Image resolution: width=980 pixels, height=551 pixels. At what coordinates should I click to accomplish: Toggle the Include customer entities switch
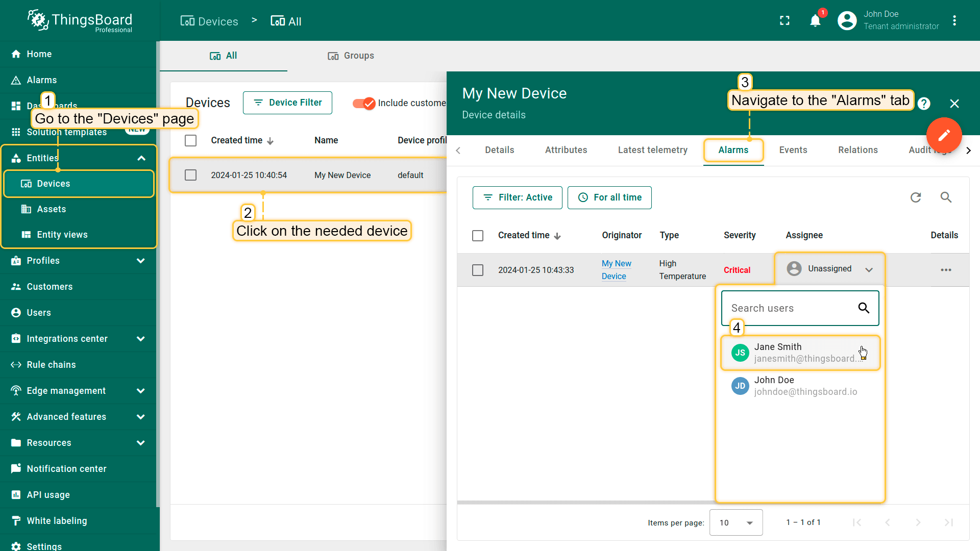pos(364,103)
